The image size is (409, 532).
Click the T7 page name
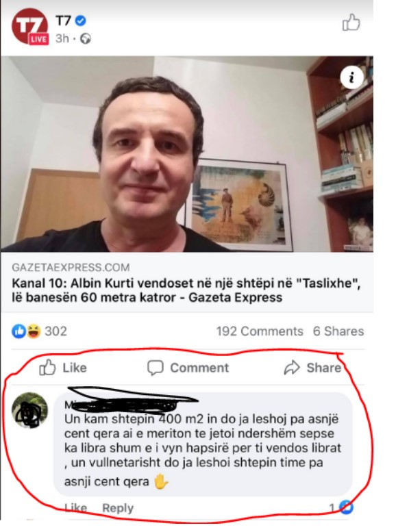coord(63,21)
